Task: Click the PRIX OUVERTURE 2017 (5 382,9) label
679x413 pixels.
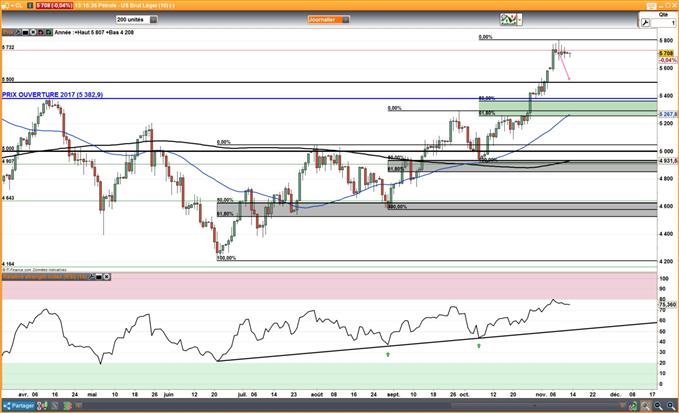Action: pyautogui.click(x=52, y=94)
